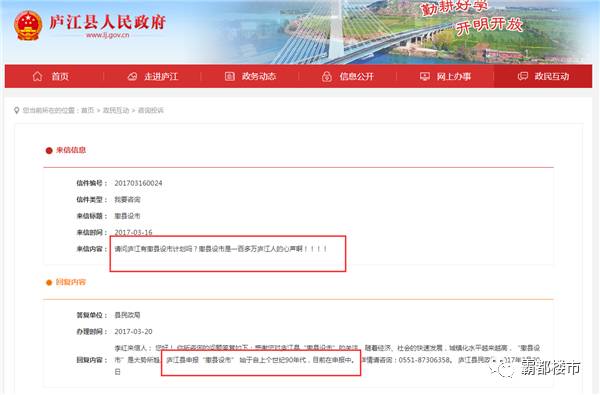Screen dimensions: 600x395
Task: Click the news icon beside 政务动态
Action: [230, 77]
